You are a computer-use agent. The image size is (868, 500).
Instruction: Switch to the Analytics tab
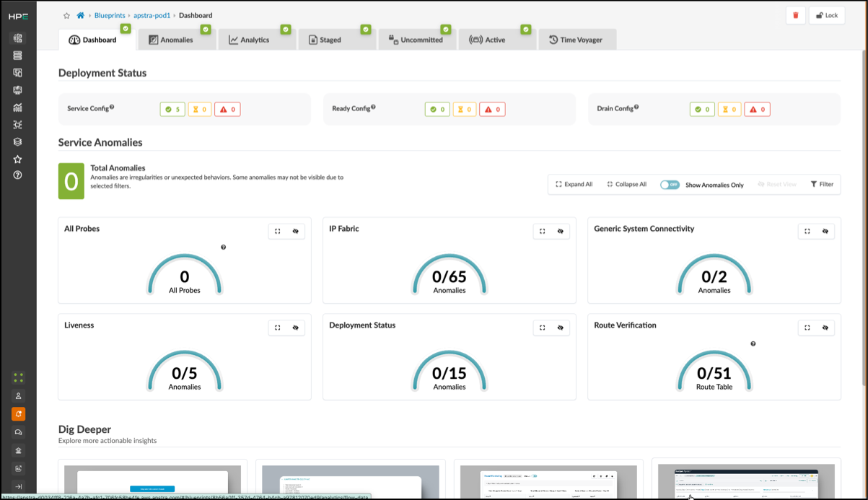click(x=258, y=40)
